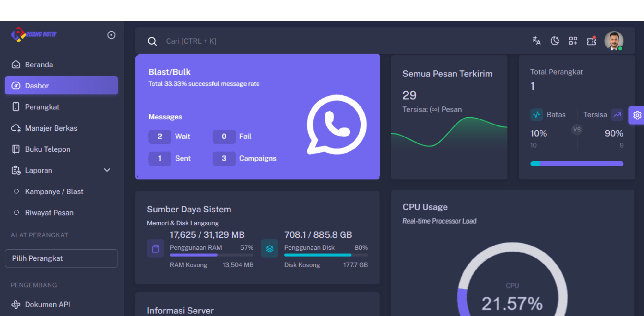Click the Campaigns count badge 3

point(224,158)
